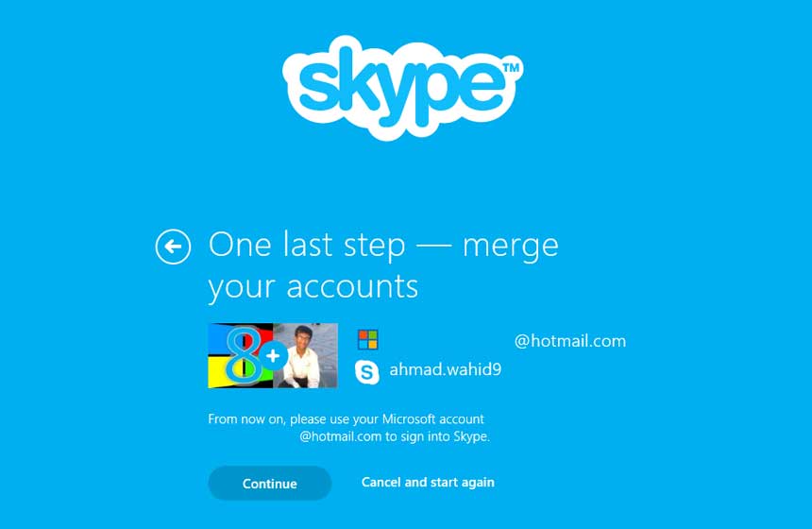The width and height of the screenshot is (812, 529).
Task: Click the 'your accounts' heading line
Action: (313, 287)
